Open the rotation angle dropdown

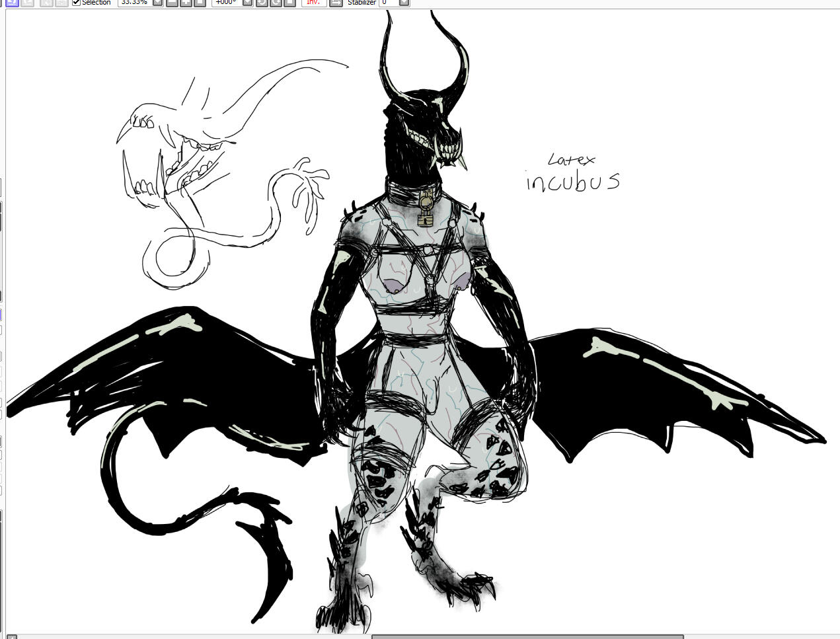(247, 2)
